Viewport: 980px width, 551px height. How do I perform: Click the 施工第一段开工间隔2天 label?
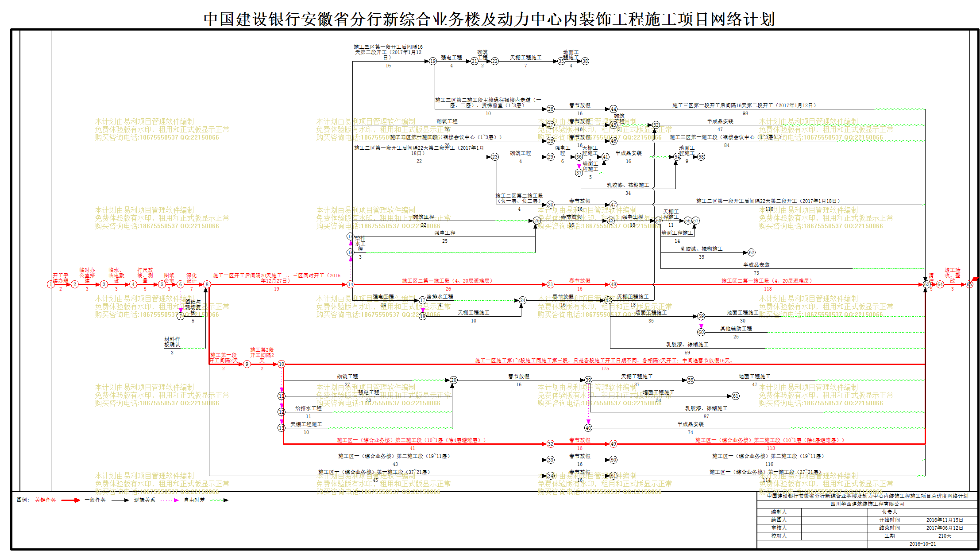(x=224, y=358)
